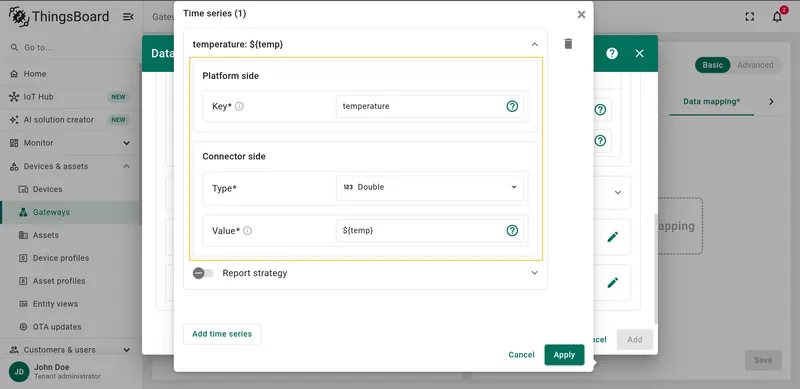Collapse the temperature time series panel
800x389 pixels.
(534, 44)
